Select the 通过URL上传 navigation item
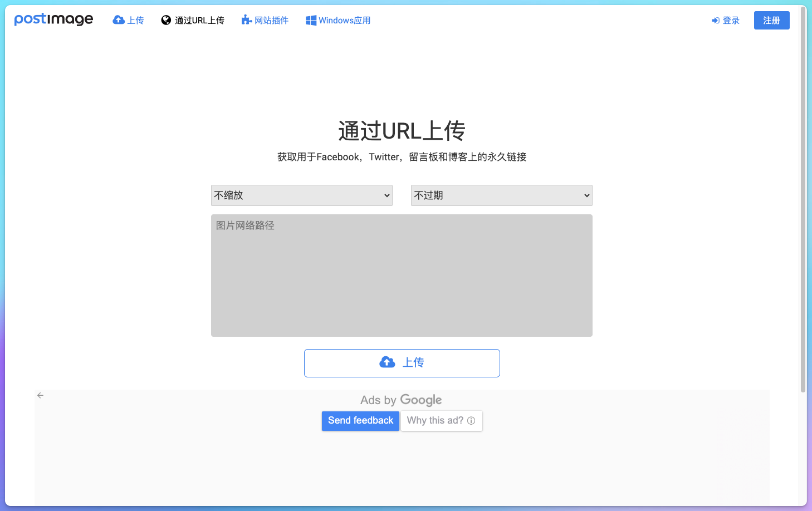The width and height of the screenshot is (812, 511). tap(199, 19)
